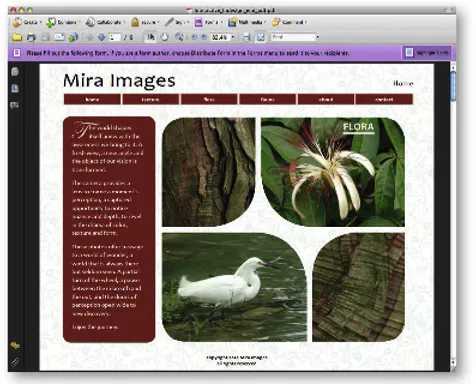Click the scrolling pages view icon
The width and height of the screenshot is (476, 384).
point(247,37)
